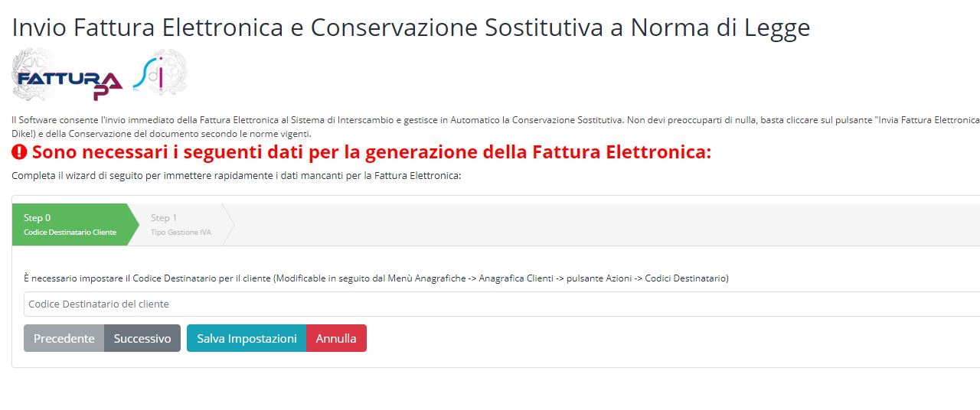Viewport: 980px width, 410px height.
Task: Save with the Salva Impostazioni button
Action: coord(247,338)
